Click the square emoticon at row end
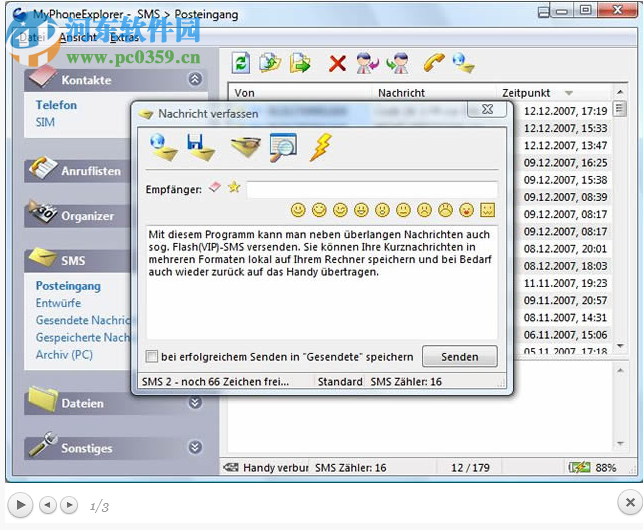Image resolution: width=643 pixels, height=530 pixels. pyautogui.click(x=488, y=210)
